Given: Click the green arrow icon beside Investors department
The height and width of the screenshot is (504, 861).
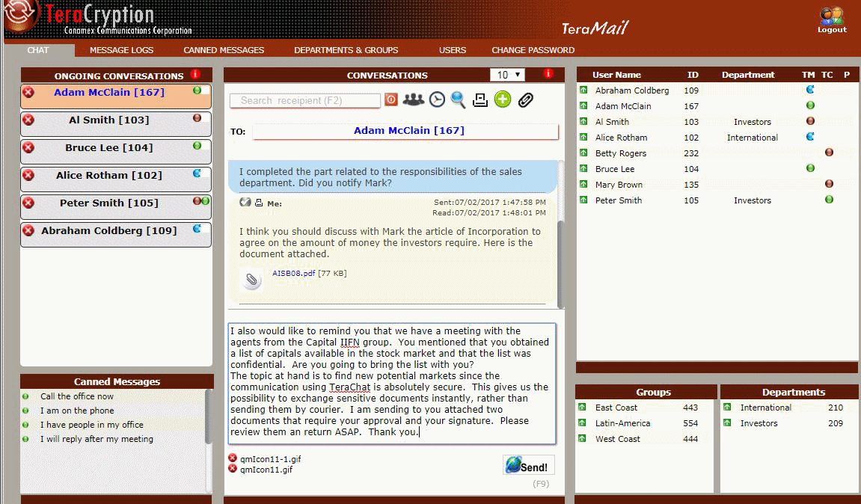Looking at the screenshot, I should [727, 422].
